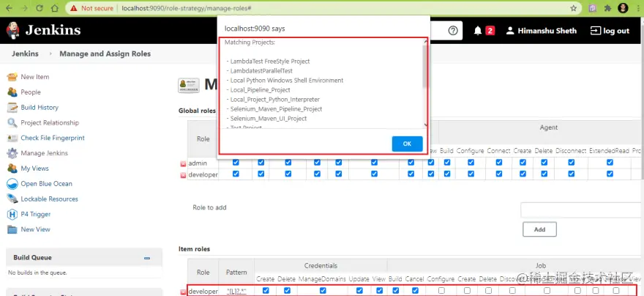Go back using browser back arrow

click(x=9, y=8)
